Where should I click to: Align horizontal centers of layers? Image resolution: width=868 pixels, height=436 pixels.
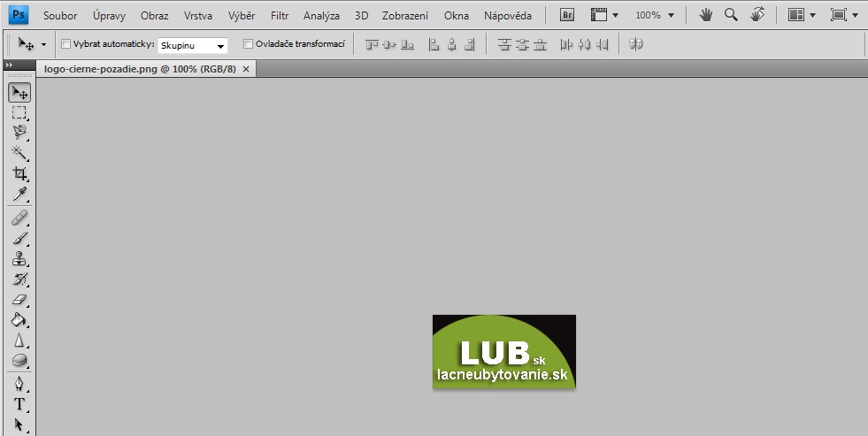[x=452, y=45]
